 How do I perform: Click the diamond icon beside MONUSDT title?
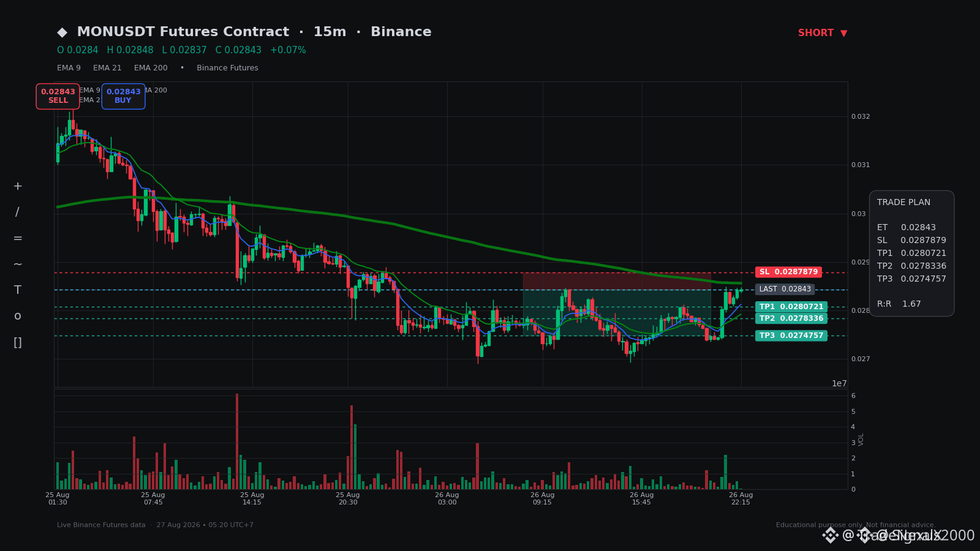[62, 32]
